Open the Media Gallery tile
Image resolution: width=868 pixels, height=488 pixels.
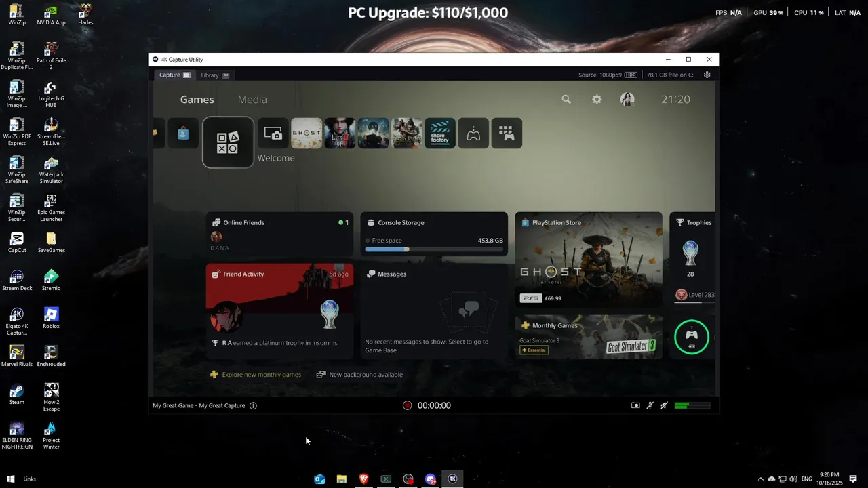pos(273,134)
